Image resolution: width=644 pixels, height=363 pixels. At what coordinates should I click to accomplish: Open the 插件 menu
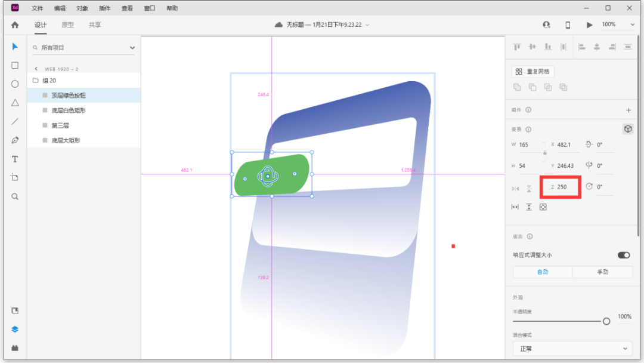coord(106,8)
